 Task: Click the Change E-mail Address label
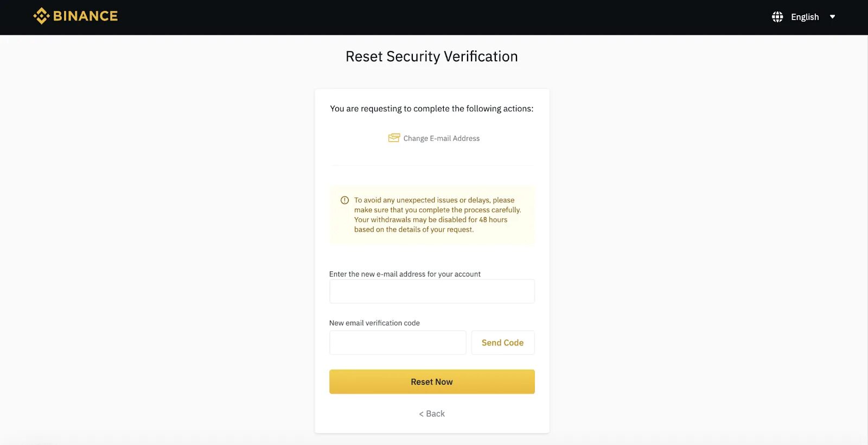441,138
